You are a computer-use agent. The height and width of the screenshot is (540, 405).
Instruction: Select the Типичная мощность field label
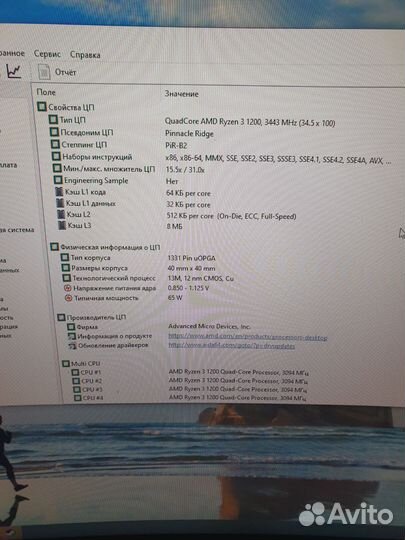tap(106, 298)
